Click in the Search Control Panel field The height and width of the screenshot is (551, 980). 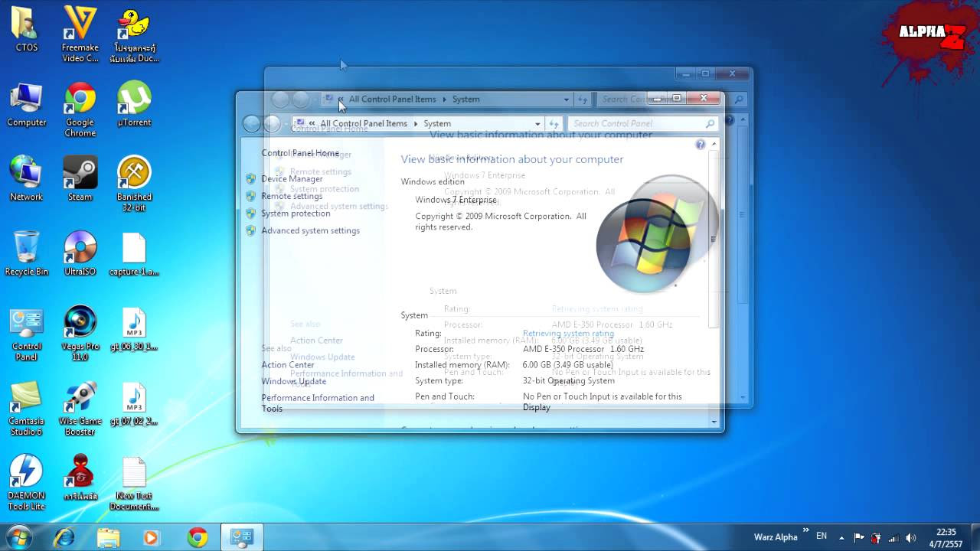point(643,123)
